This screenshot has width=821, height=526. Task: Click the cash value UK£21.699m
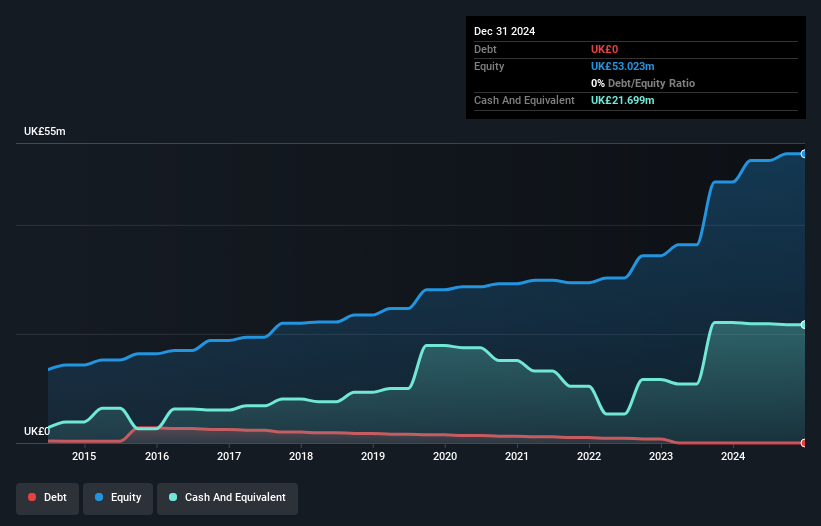click(623, 100)
